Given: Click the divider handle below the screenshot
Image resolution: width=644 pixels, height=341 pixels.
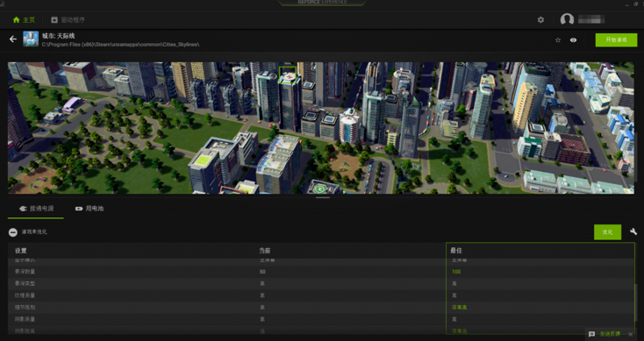Looking at the screenshot, I should [x=323, y=197].
